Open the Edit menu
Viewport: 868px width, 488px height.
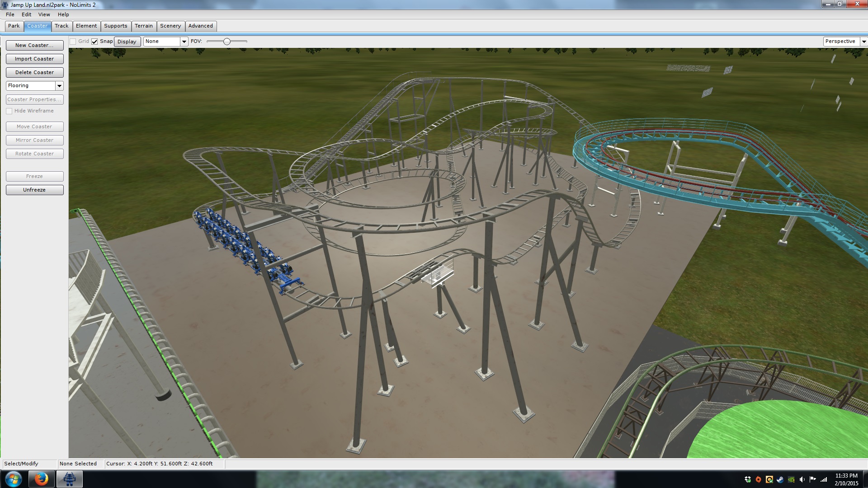click(x=26, y=14)
